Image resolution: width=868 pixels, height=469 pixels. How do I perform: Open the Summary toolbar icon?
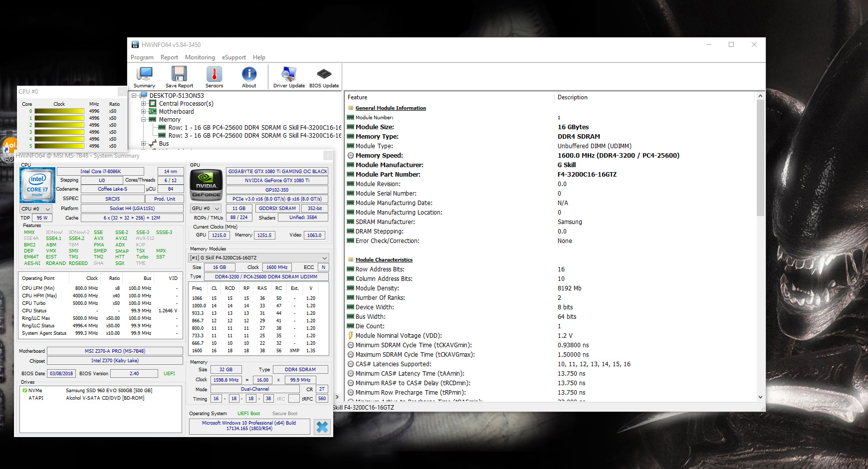[x=145, y=74]
